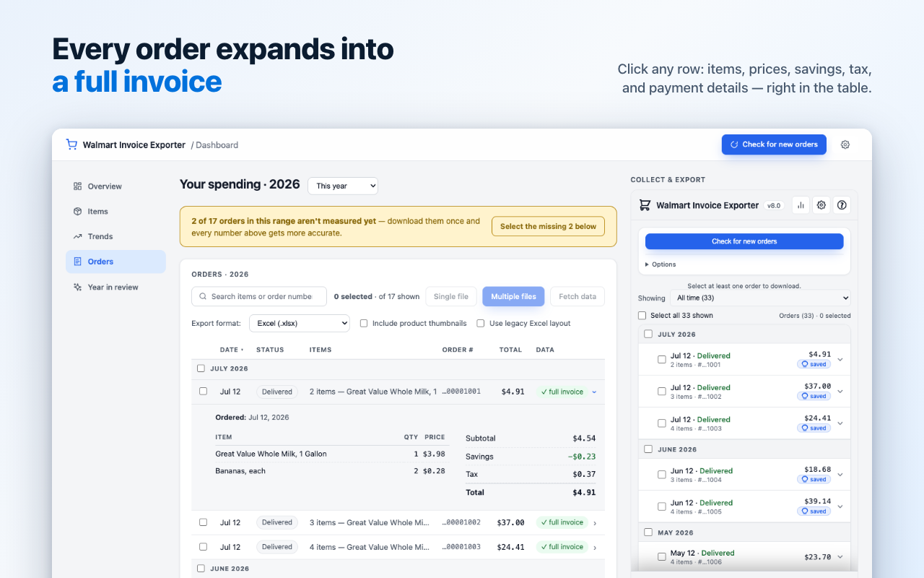Open the gear icon in exporter panel
Viewport: 924px width, 578px height.
coord(821,205)
